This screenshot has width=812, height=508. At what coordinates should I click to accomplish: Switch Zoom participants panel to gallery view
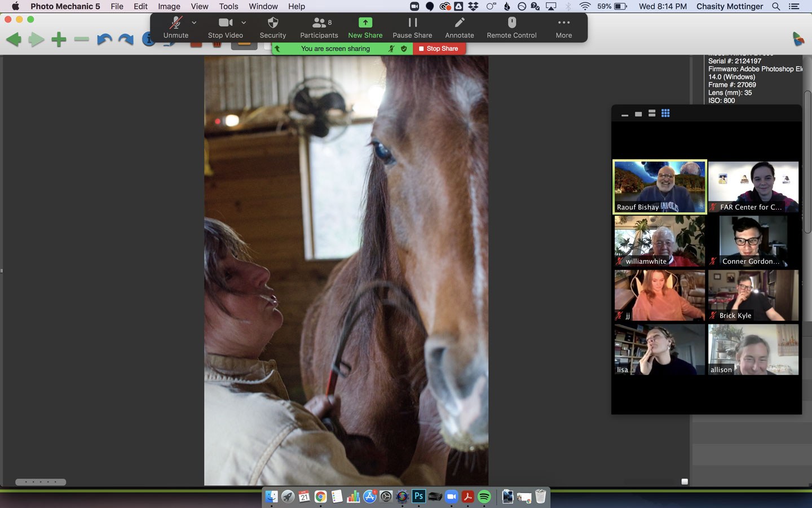665,113
